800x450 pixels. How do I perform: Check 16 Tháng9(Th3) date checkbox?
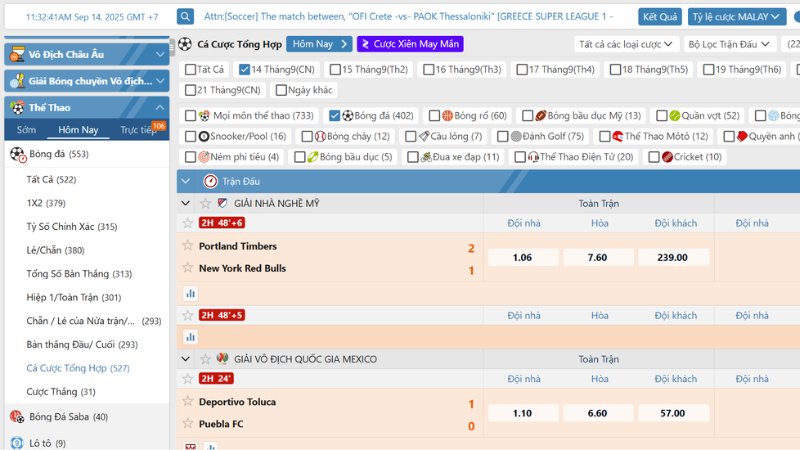pos(429,69)
